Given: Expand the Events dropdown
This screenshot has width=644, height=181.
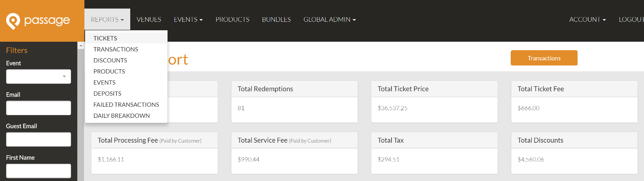Looking at the screenshot, I should [188, 20].
